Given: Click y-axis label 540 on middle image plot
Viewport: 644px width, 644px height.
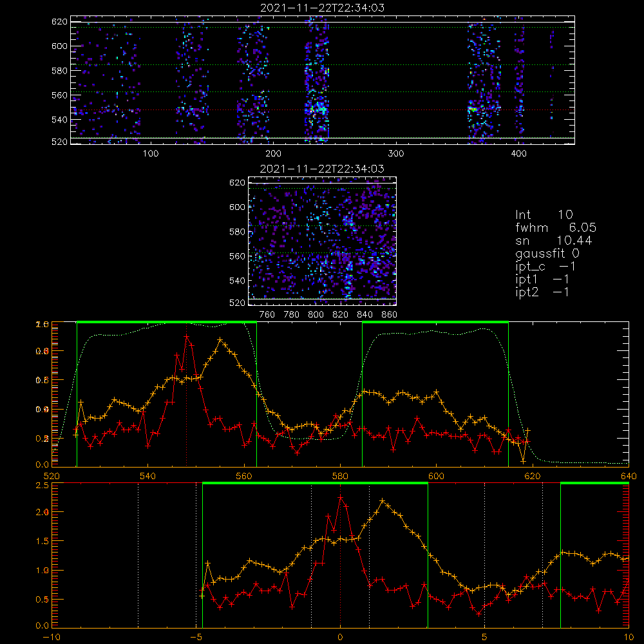Looking at the screenshot, I should [x=237, y=281].
